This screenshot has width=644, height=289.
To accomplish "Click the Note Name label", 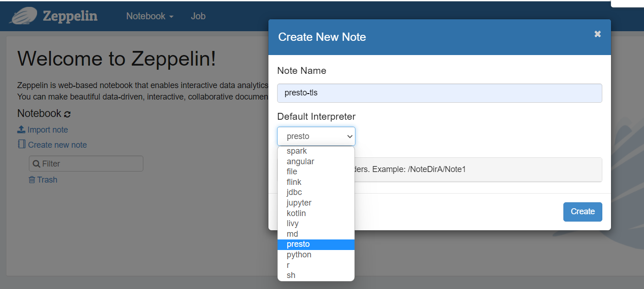I will coord(301,71).
